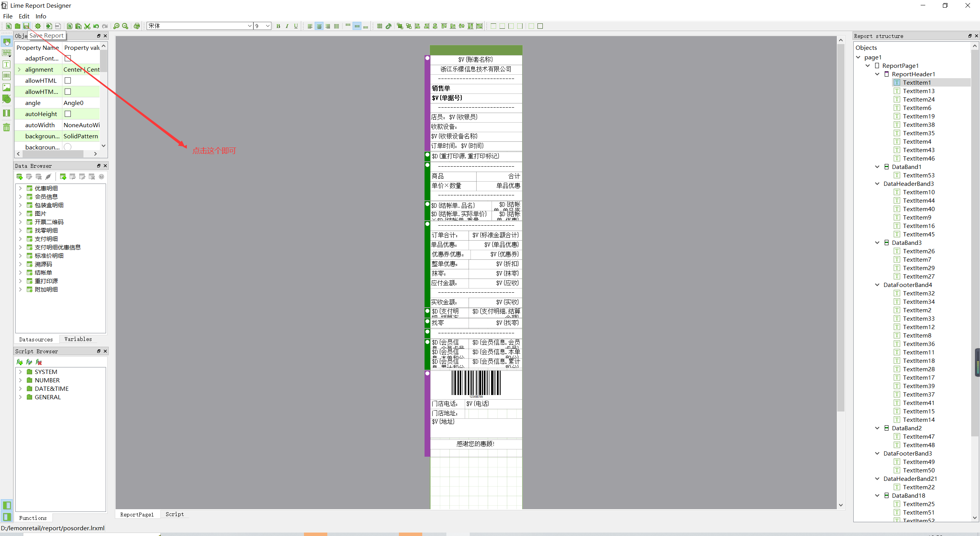980x536 pixels.
Task: Click the background color swatch circle
Action: [68, 147]
